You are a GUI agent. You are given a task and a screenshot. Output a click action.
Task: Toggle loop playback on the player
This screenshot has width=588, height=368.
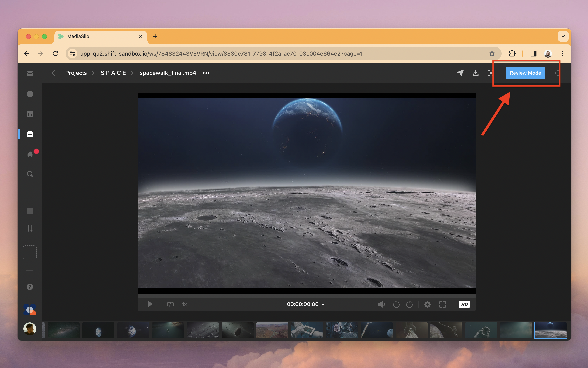pyautogui.click(x=170, y=304)
